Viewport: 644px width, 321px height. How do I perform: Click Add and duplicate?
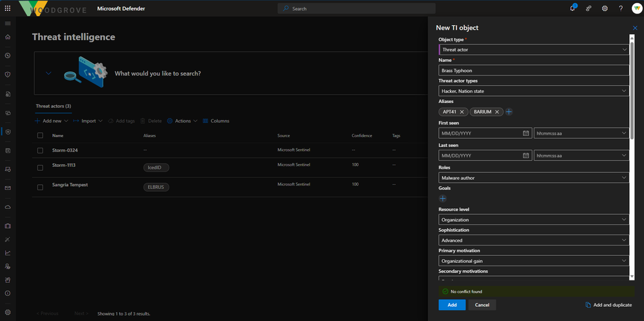click(x=609, y=305)
